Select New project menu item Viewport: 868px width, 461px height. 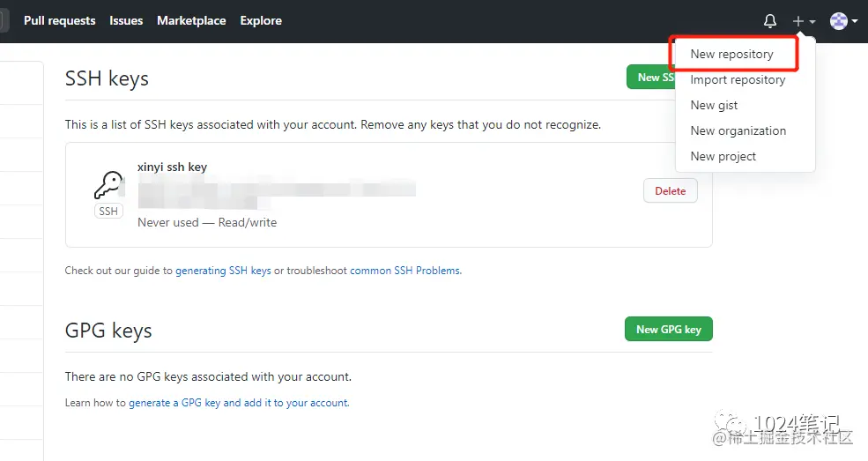[723, 156]
